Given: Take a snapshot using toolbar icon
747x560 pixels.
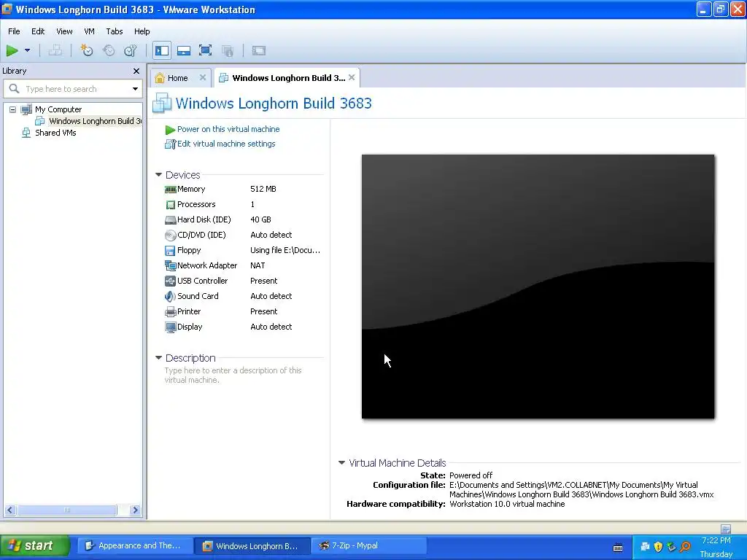Looking at the screenshot, I should coord(86,50).
